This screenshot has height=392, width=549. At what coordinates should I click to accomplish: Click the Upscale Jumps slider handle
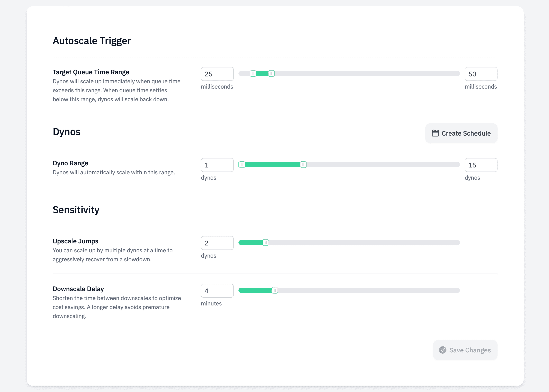(266, 242)
